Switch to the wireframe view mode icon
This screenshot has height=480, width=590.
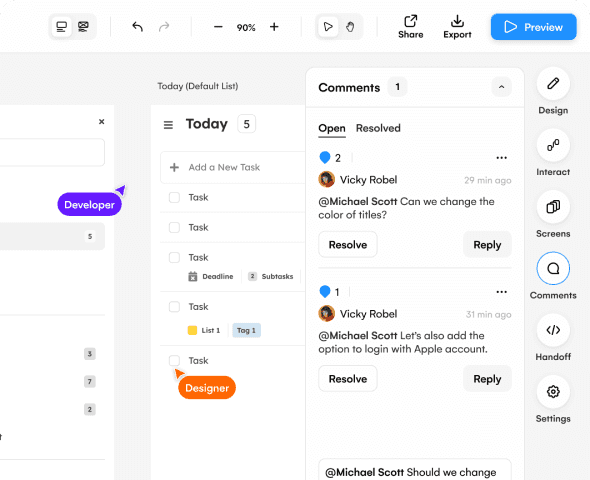(x=83, y=27)
